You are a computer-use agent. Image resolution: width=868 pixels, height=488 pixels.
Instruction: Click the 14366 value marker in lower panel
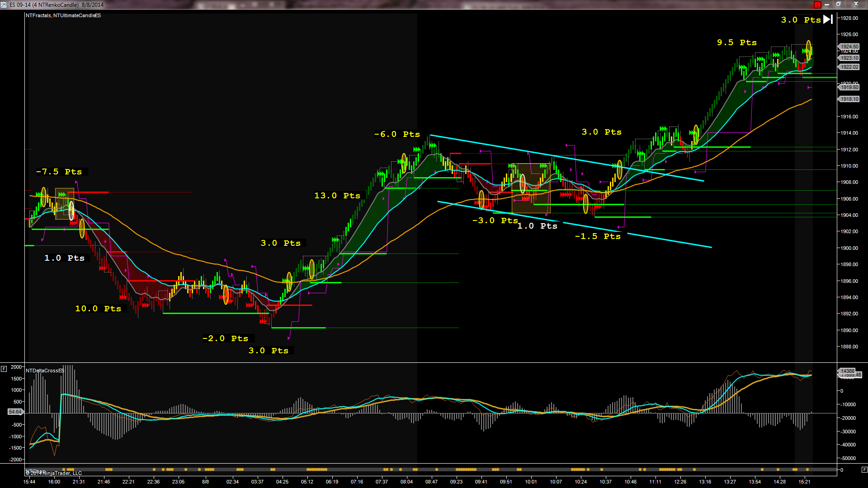click(x=848, y=371)
